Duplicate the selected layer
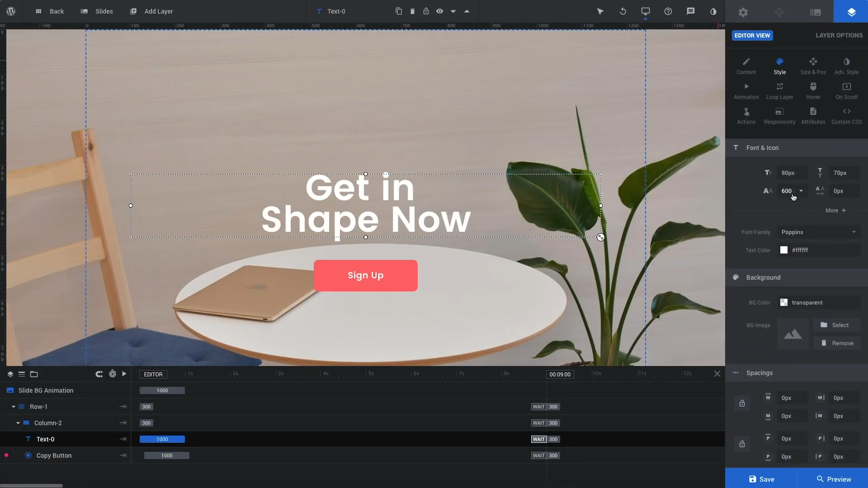868x488 pixels. coord(398,11)
